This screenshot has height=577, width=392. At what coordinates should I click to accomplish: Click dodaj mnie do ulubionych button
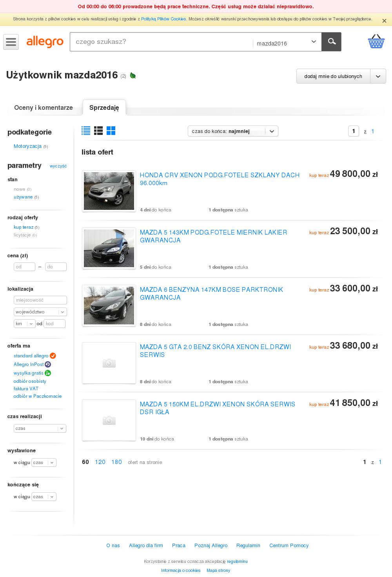pyautogui.click(x=333, y=76)
